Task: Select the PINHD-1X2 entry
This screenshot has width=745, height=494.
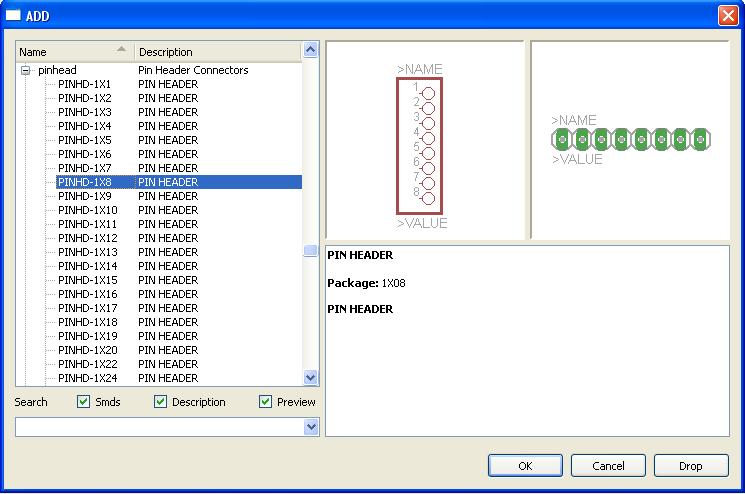Action: (x=85, y=98)
